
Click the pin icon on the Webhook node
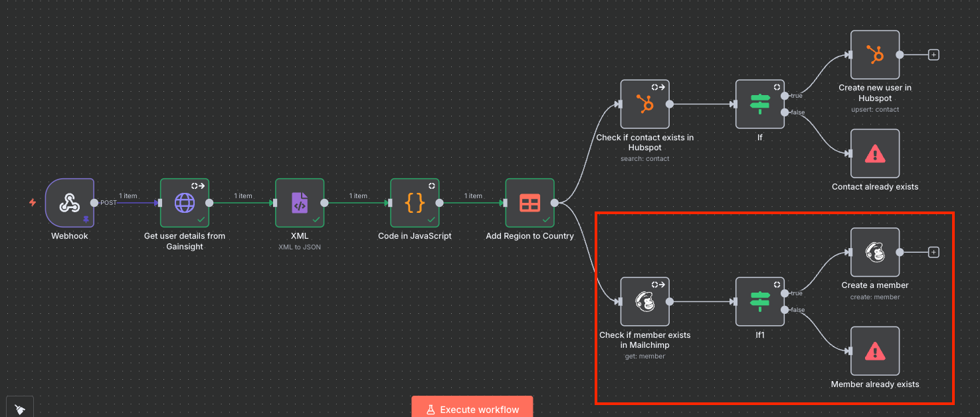point(86,219)
